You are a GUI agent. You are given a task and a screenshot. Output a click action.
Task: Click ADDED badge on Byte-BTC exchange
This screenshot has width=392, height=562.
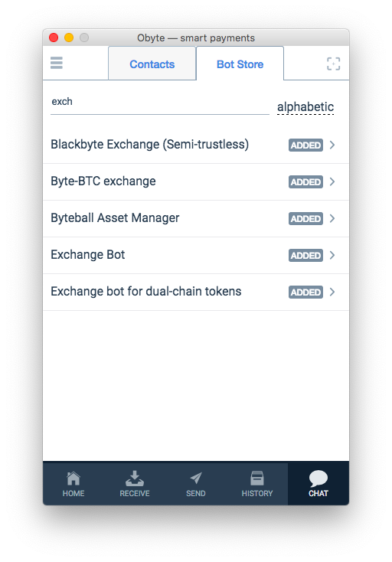click(305, 181)
